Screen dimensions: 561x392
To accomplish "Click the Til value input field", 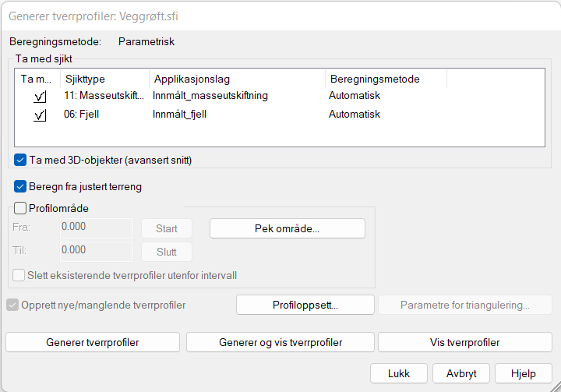I will (x=97, y=251).
